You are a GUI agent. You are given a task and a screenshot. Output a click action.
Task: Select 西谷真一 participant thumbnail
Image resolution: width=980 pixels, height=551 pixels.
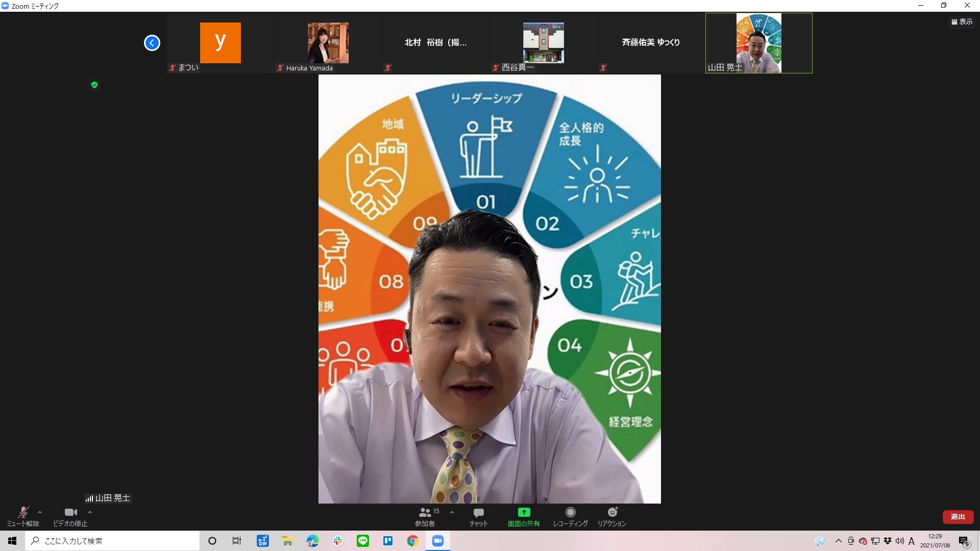(544, 43)
